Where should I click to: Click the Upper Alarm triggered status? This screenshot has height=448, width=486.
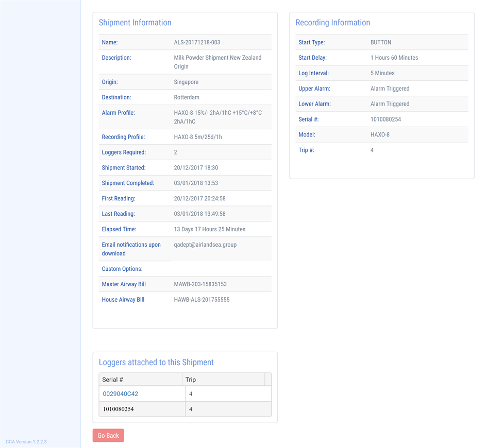(390, 89)
